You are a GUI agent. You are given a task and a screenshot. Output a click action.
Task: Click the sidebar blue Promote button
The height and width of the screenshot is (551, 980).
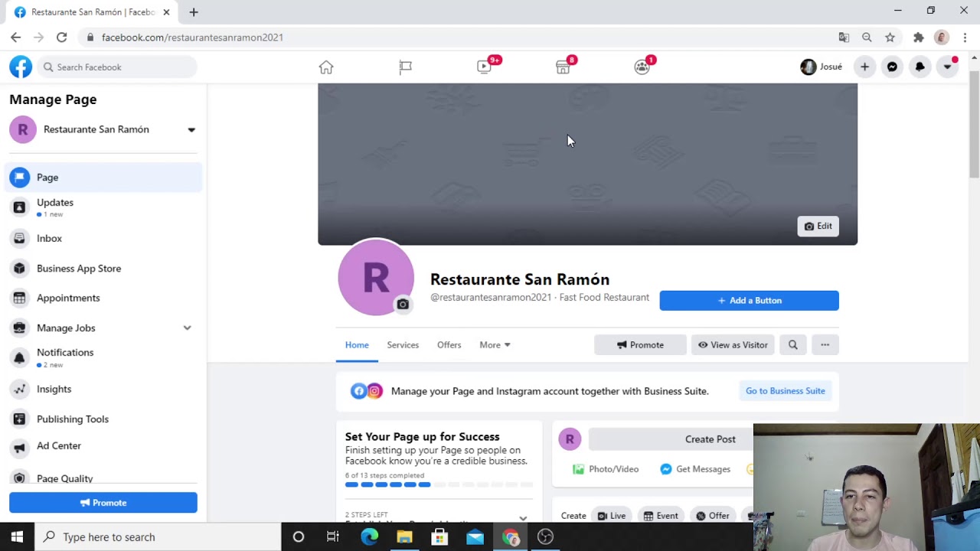(x=103, y=503)
